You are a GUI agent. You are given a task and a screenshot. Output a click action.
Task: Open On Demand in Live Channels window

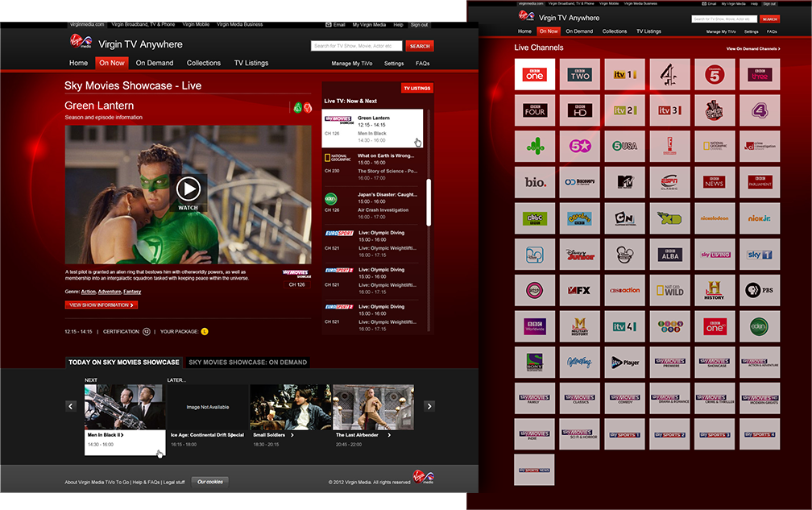coord(579,31)
